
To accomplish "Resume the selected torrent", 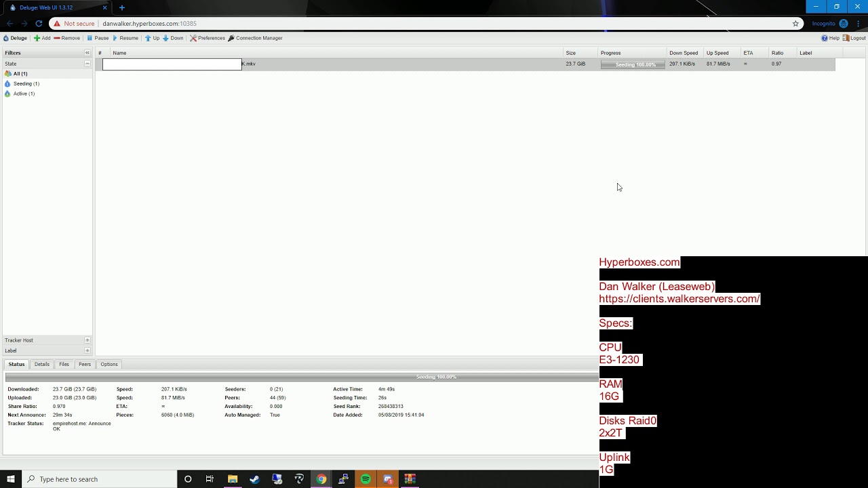I will pyautogui.click(x=125, y=38).
